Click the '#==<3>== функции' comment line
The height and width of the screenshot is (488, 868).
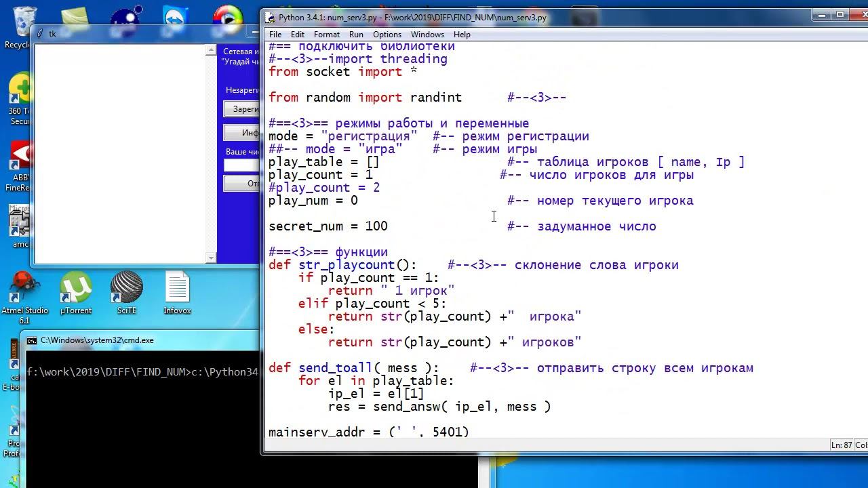[x=328, y=252]
